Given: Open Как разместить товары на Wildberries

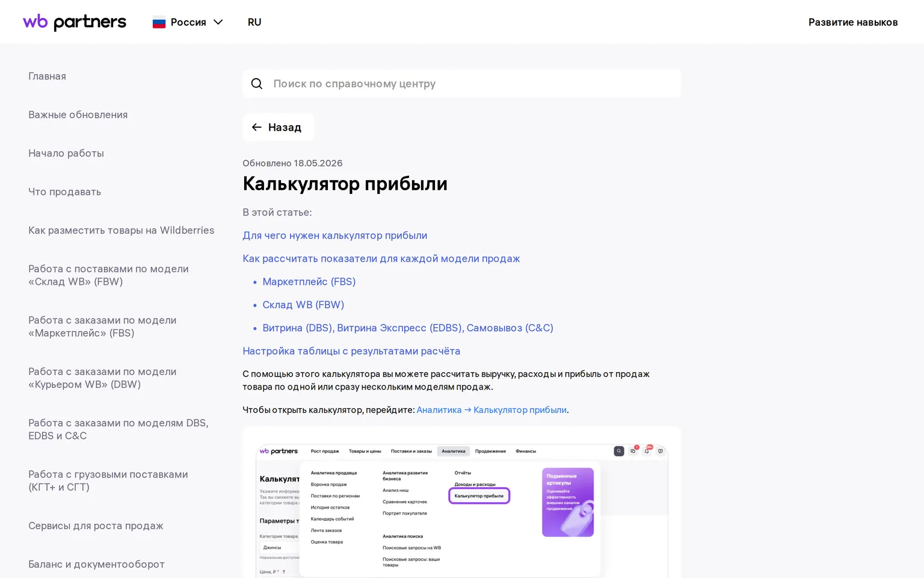Looking at the screenshot, I should (121, 230).
